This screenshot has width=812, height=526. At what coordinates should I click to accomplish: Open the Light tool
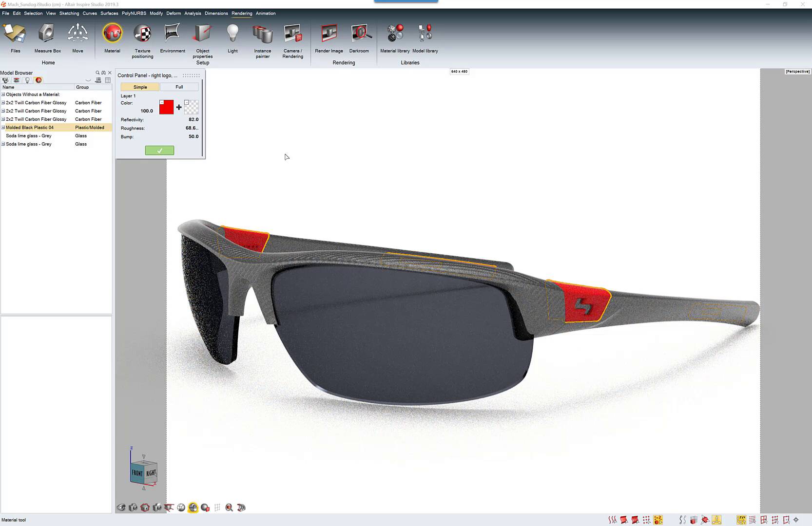pyautogui.click(x=232, y=34)
